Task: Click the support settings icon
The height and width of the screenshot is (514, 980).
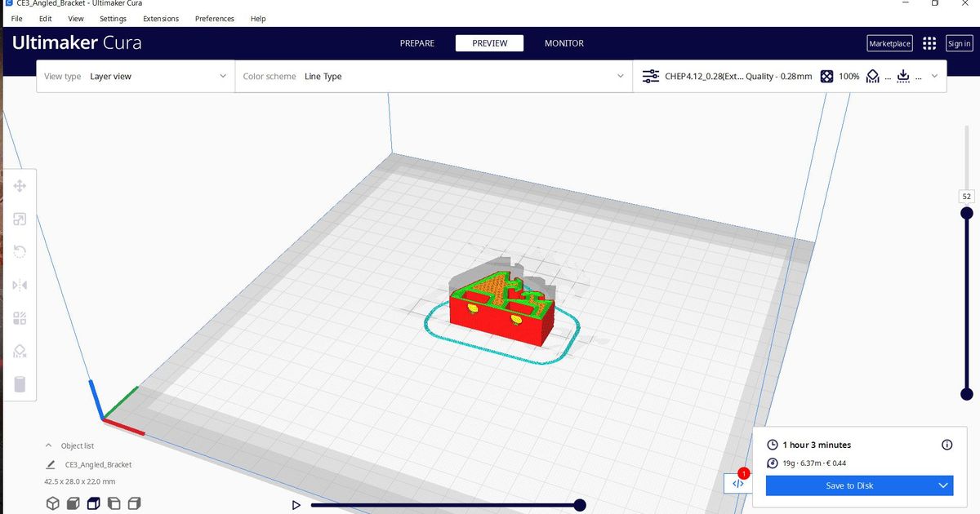Action: (872, 76)
